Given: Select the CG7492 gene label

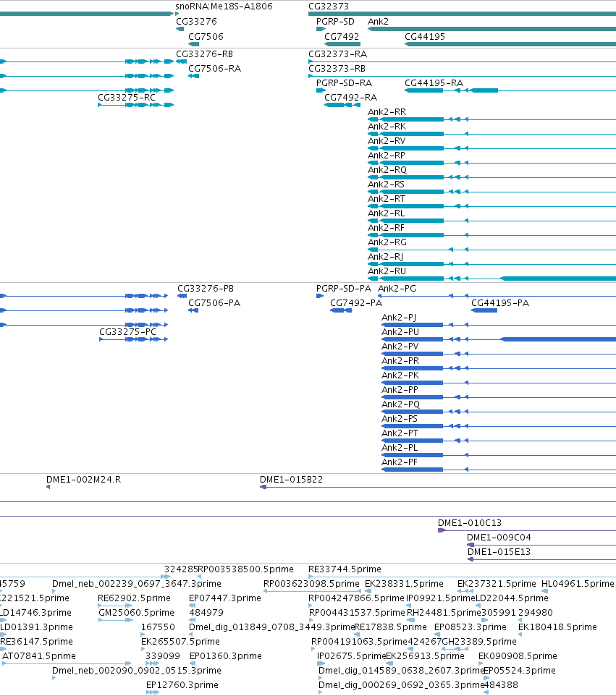Looking at the screenshot, I should [342, 36].
